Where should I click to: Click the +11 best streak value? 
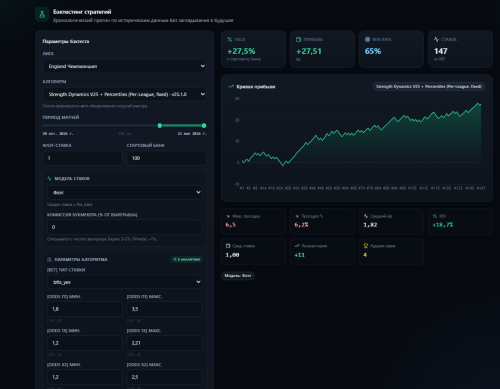300,255
